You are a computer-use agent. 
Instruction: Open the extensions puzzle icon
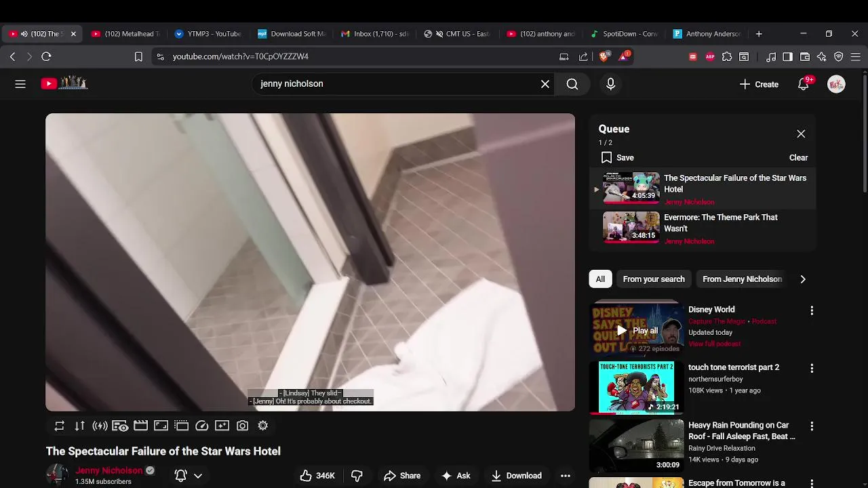click(727, 57)
